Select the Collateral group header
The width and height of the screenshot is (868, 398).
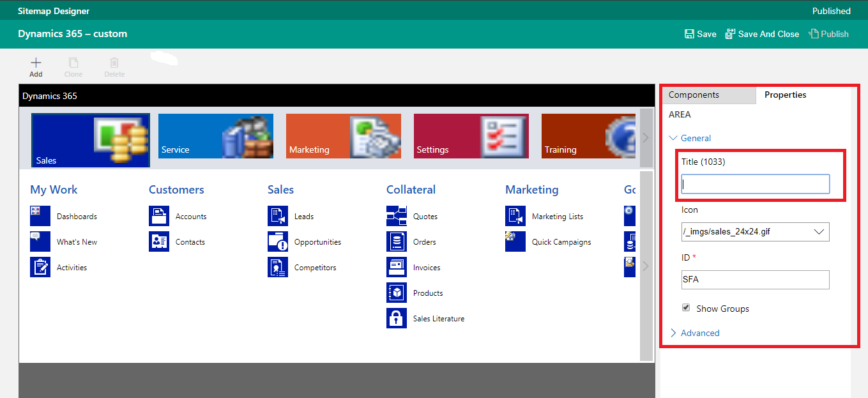411,190
